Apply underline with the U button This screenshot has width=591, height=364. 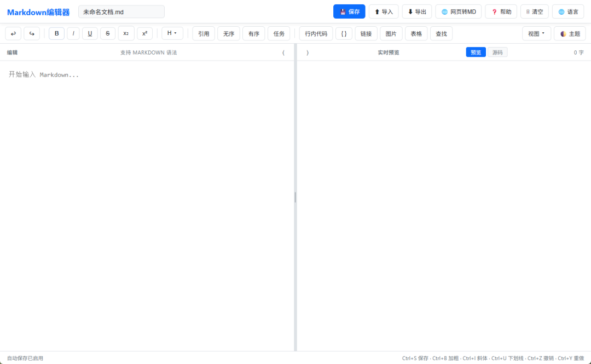click(x=90, y=33)
